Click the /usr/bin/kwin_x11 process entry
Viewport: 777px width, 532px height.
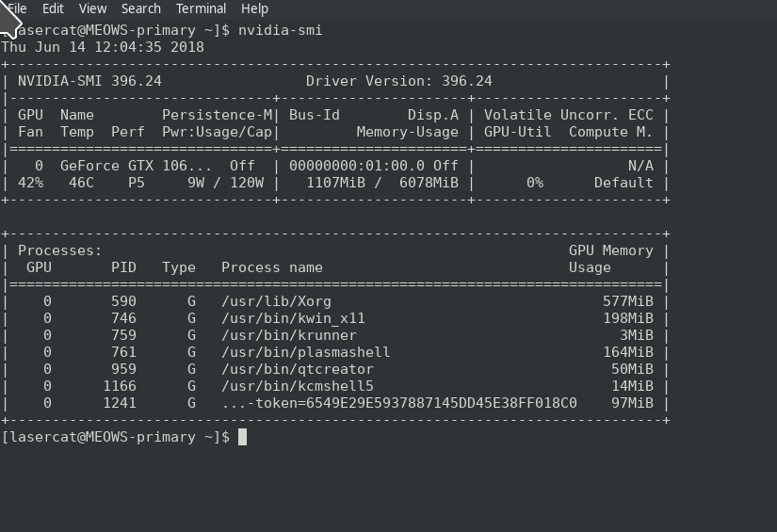click(293, 318)
